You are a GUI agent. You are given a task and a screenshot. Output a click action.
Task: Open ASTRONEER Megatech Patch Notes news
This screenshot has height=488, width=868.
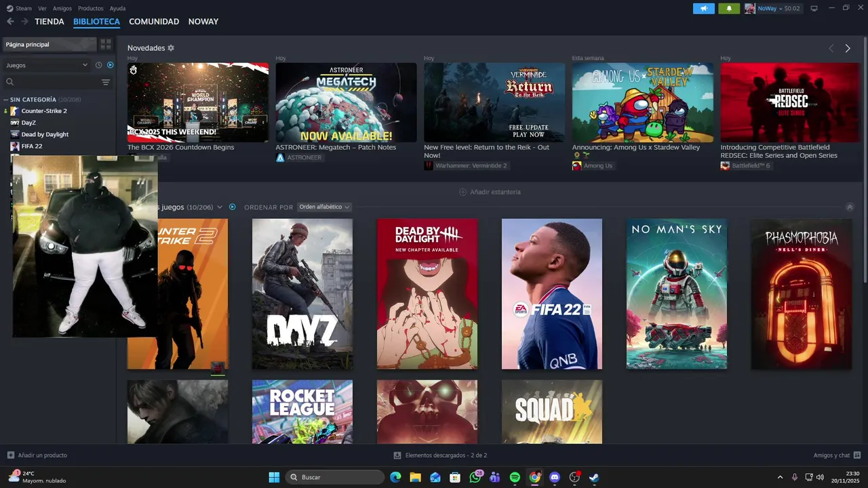[346, 102]
